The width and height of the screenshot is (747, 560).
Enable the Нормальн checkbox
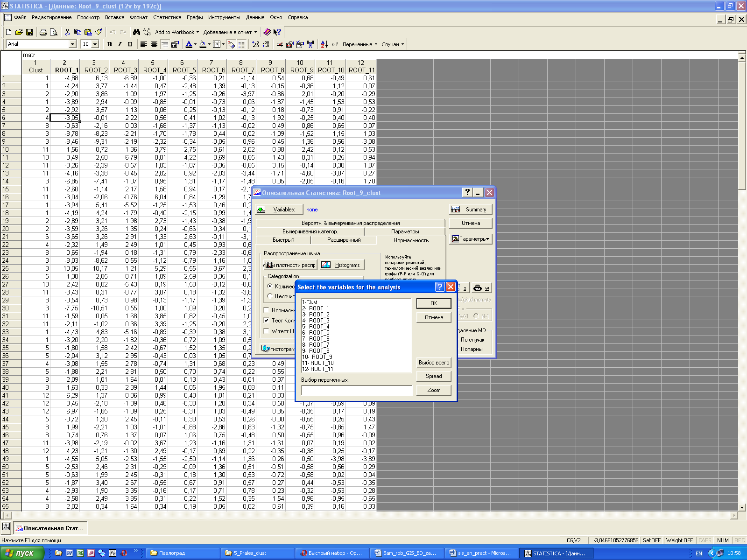click(x=266, y=310)
